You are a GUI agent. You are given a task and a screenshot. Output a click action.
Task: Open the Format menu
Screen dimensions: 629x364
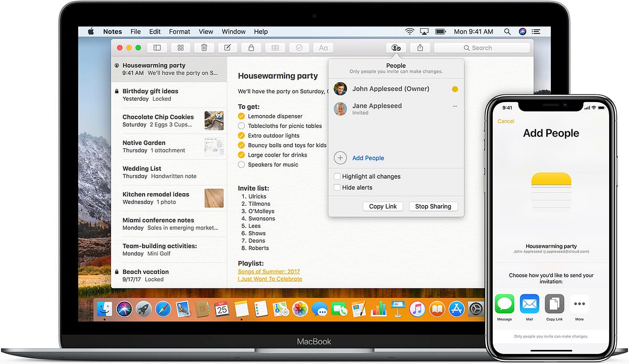(x=179, y=31)
